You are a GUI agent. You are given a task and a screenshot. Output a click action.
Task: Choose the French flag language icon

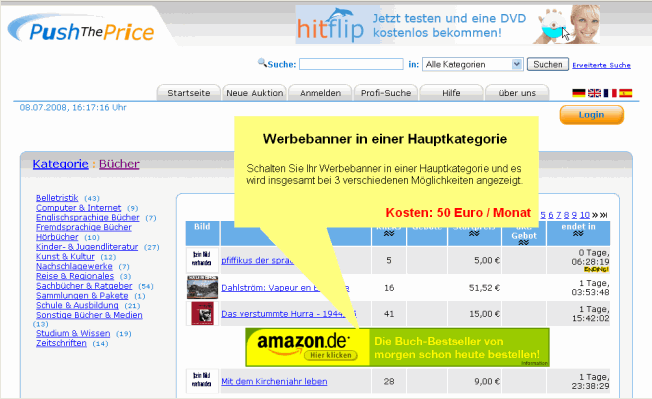[x=610, y=93]
